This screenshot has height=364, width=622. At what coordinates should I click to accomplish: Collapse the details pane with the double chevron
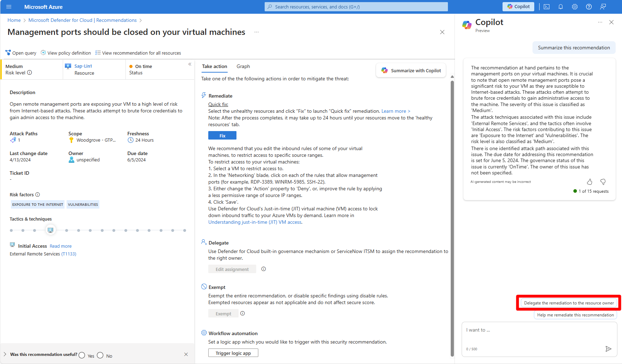pos(190,64)
